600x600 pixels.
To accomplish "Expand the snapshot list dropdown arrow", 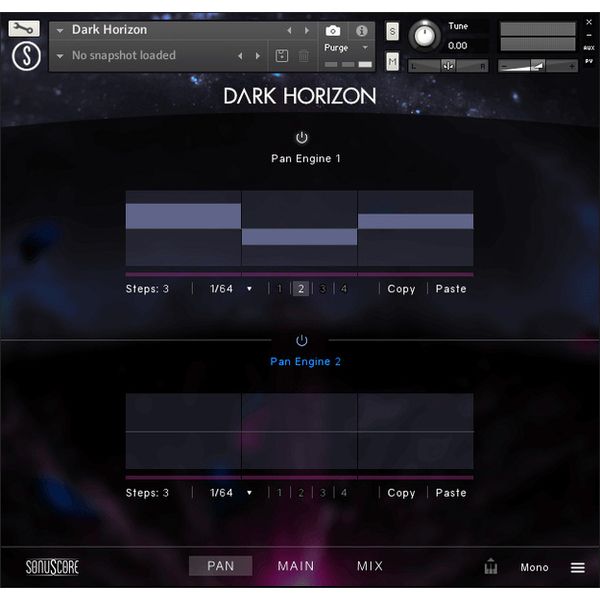I will (x=60, y=56).
